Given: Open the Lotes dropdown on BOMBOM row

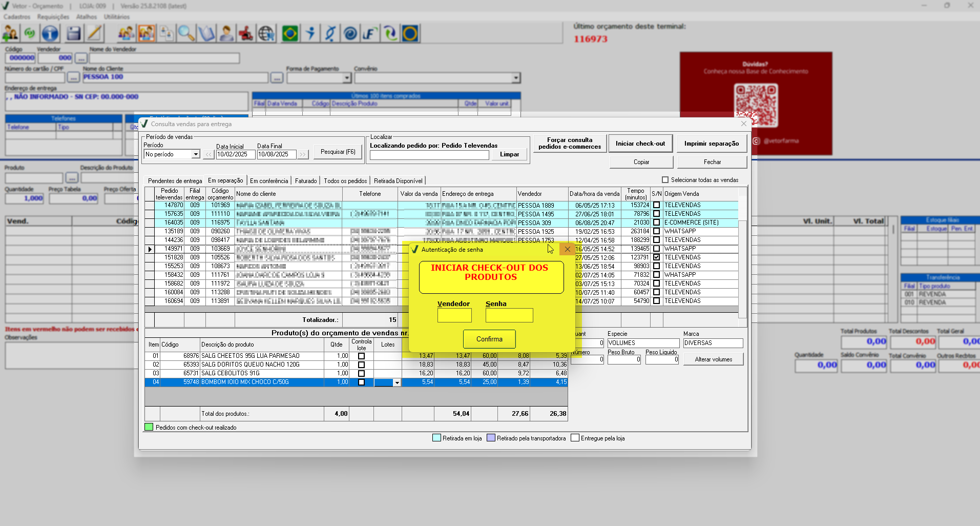Looking at the screenshot, I should pos(397,382).
